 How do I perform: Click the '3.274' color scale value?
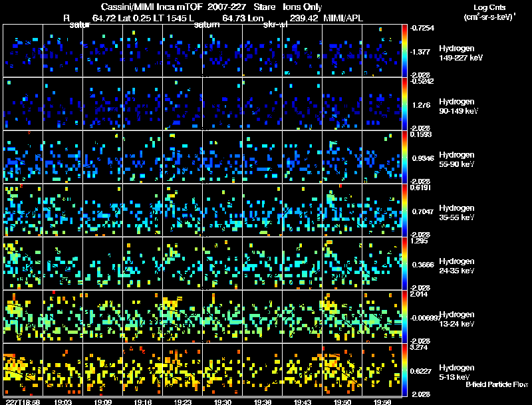pos(419,347)
